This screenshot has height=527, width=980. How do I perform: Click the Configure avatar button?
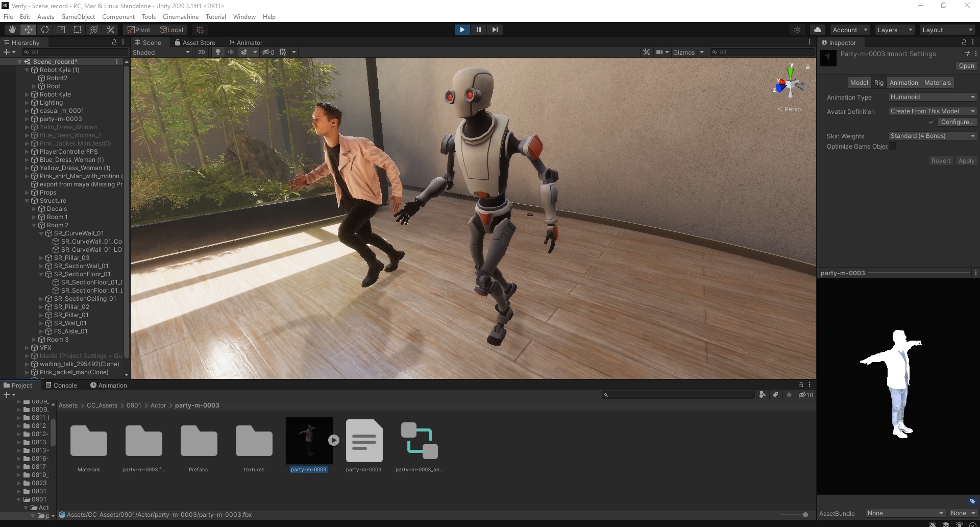[957, 122]
